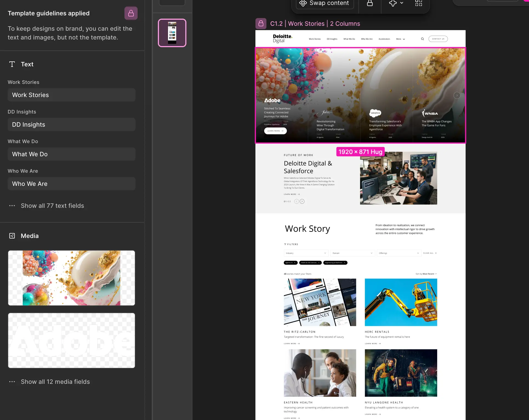Open the Domain filter dropdown
The height and width of the screenshot is (420, 529).
[352, 253]
